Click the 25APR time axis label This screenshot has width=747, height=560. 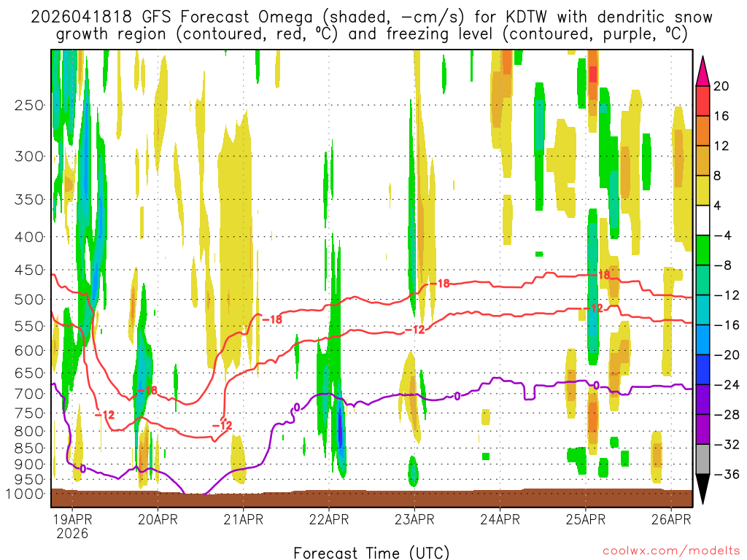pos(586,519)
